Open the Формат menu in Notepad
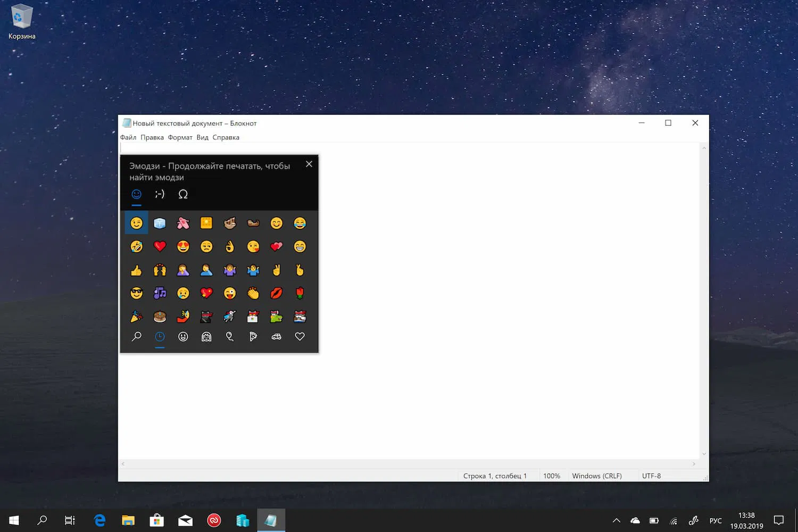The height and width of the screenshot is (532, 798). point(180,137)
